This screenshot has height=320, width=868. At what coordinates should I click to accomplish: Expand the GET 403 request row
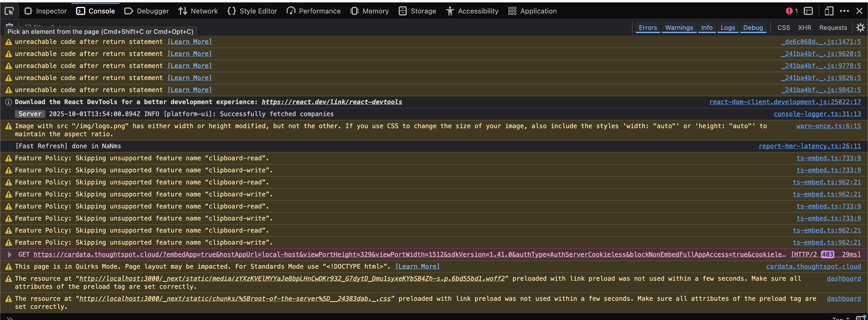pyautogui.click(x=10, y=254)
